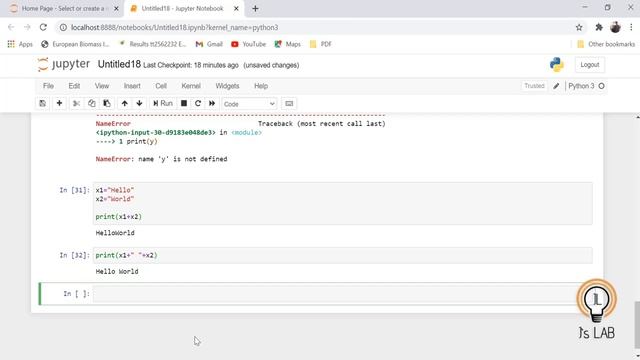Open the Maps bookmark
Image resolution: width=640 pixels, height=360 pixels.
click(x=288, y=44)
